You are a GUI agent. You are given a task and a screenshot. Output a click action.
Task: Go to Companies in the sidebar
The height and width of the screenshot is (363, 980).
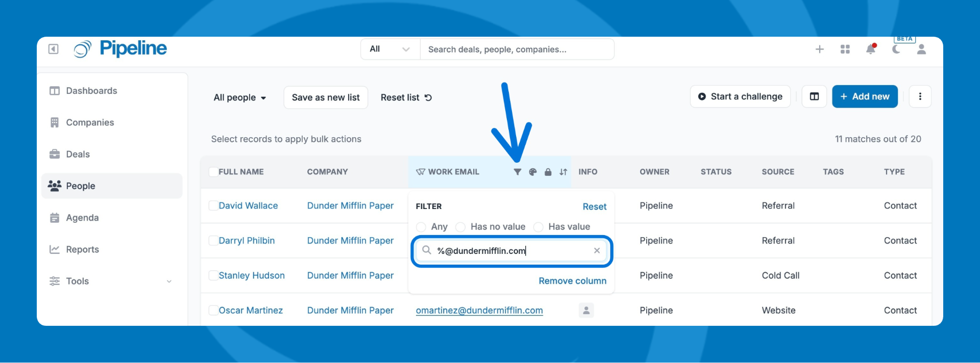(x=90, y=122)
